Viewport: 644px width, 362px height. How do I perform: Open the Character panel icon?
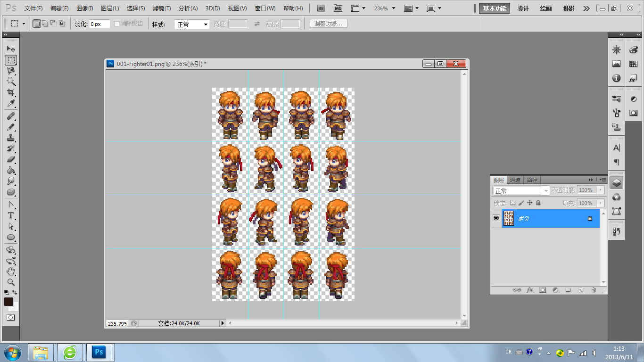coord(616,148)
